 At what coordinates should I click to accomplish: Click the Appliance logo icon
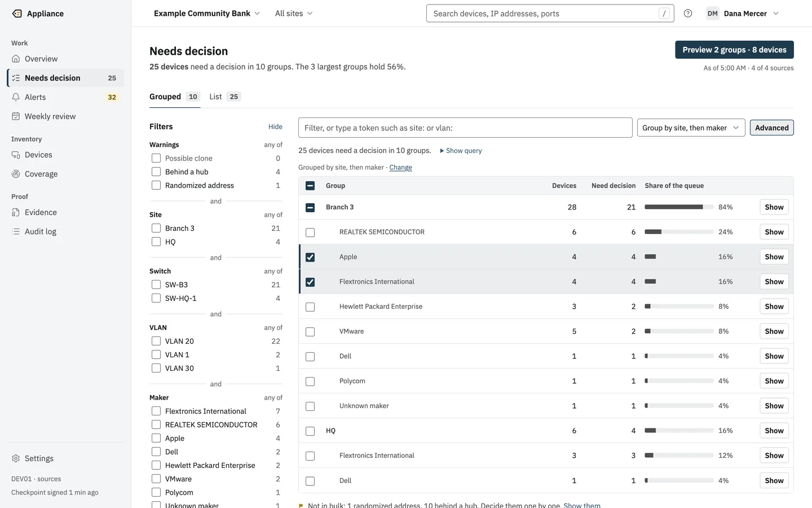point(17,14)
